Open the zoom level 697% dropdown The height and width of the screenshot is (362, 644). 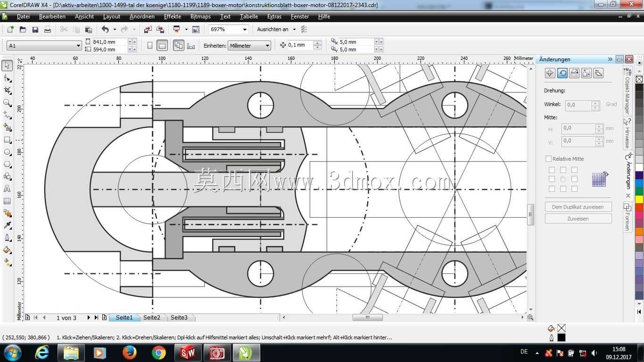click(x=245, y=29)
